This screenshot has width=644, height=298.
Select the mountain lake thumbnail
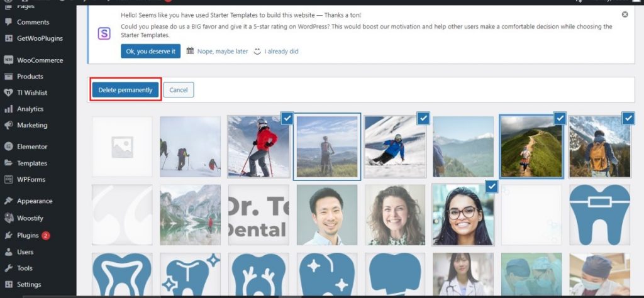click(x=190, y=214)
